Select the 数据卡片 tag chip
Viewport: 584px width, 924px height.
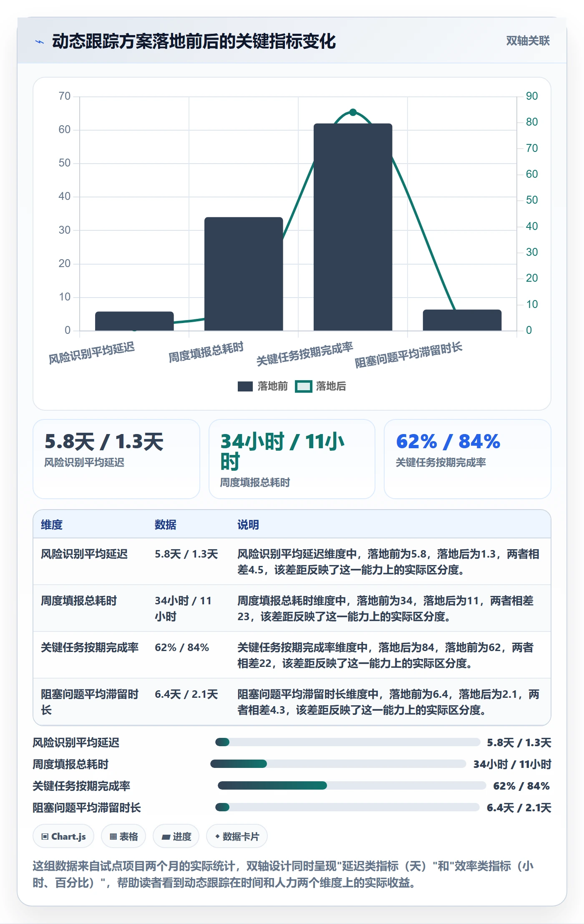point(237,836)
